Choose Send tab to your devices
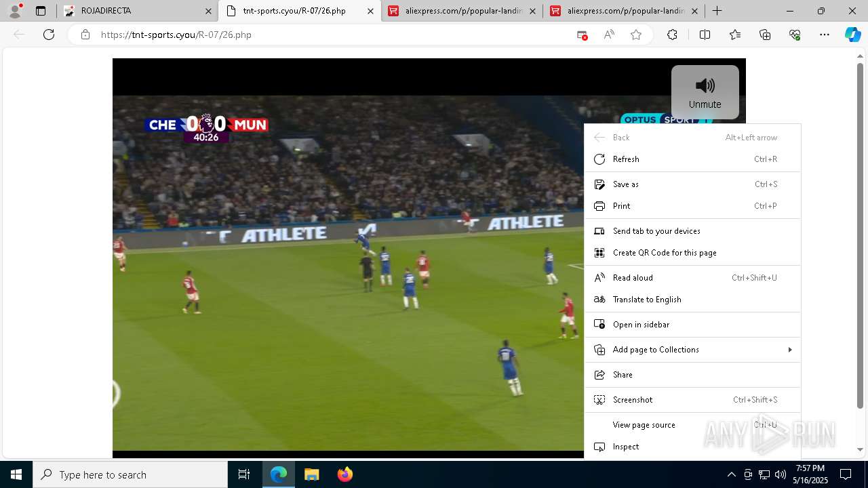868x488 pixels. pyautogui.click(x=692, y=231)
